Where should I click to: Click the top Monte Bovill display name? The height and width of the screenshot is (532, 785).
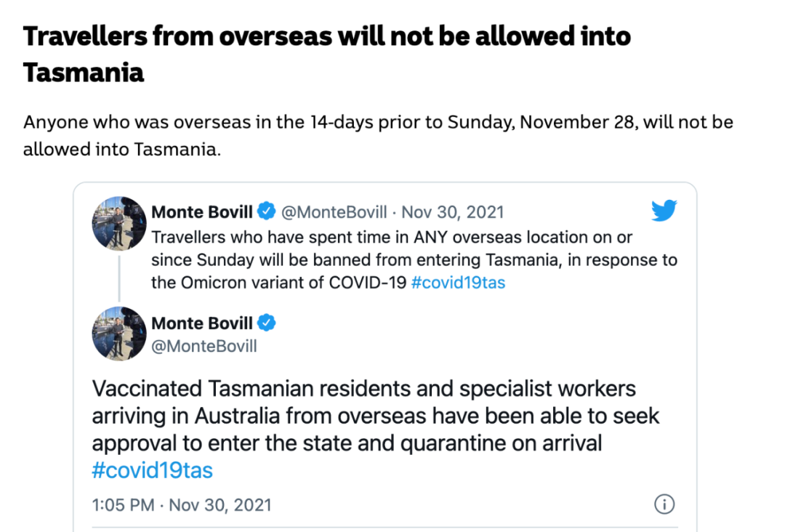[x=202, y=211]
